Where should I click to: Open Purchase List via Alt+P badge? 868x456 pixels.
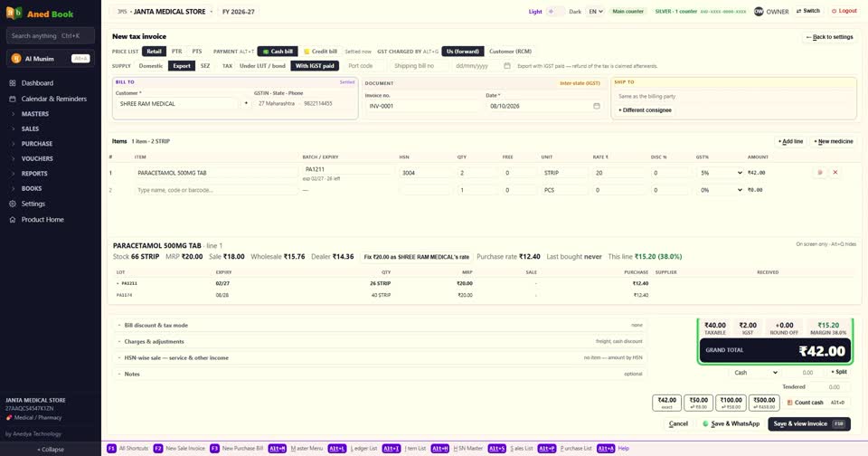point(547,448)
